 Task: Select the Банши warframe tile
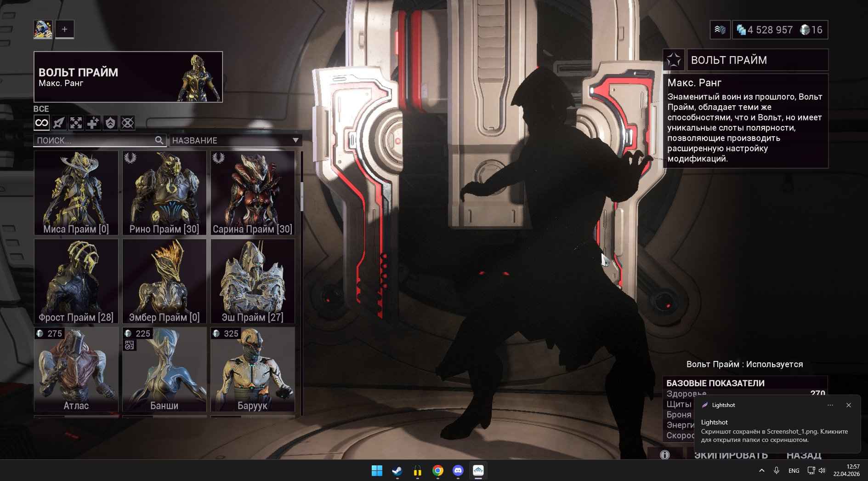165,370
